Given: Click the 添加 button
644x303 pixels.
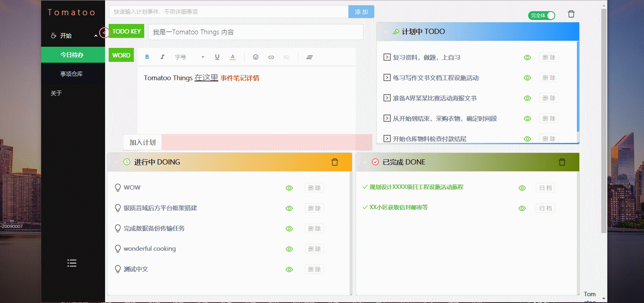Looking at the screenshot, I should (361, 12).
